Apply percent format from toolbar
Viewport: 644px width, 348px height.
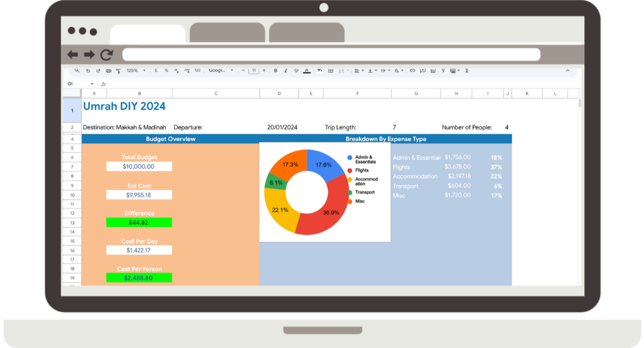[166, 70]
